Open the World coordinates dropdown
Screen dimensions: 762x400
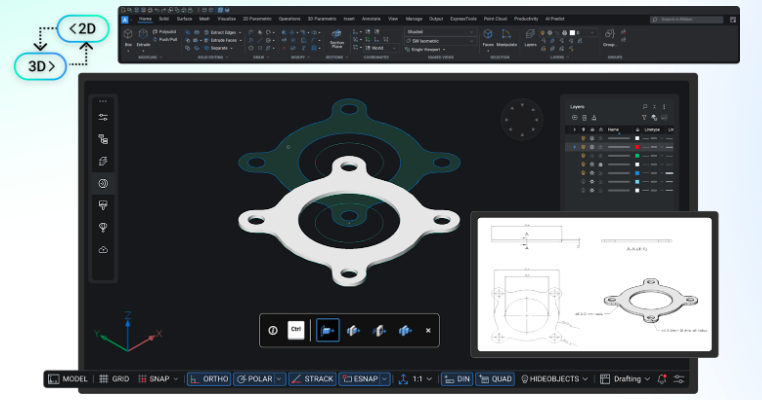point(382,48)
